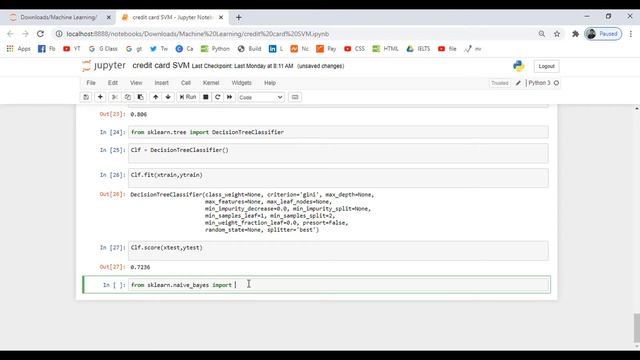Open the YouTube YT bookmark
This screenshot has width=640, height=360.
click(x=72, y=49)
